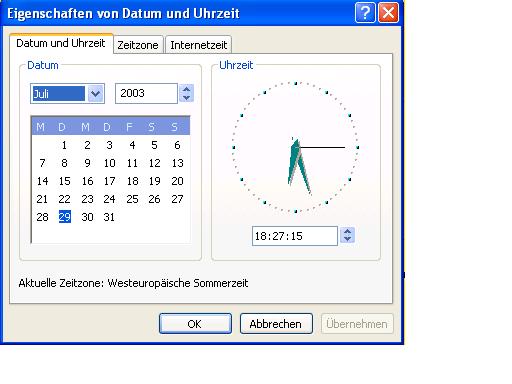The height and width of the screenshot is (384, 512).
Task: Increase the time with up spinner arrow
Action: tap(347, 231)
